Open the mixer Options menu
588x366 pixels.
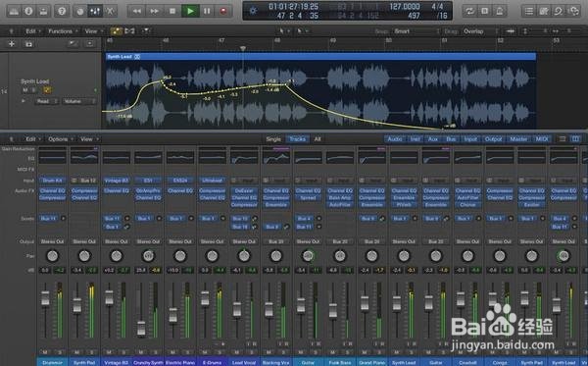pos(60,139)
